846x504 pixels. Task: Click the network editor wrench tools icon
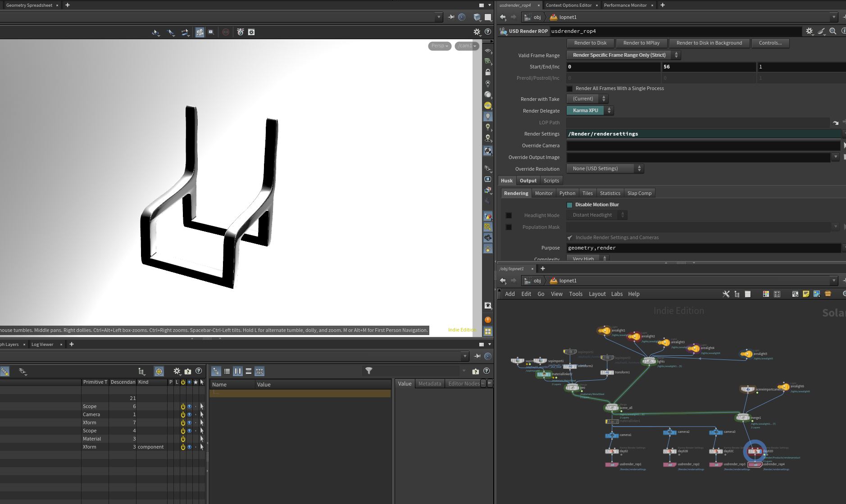pyautogui.click(x=726, y=294)
